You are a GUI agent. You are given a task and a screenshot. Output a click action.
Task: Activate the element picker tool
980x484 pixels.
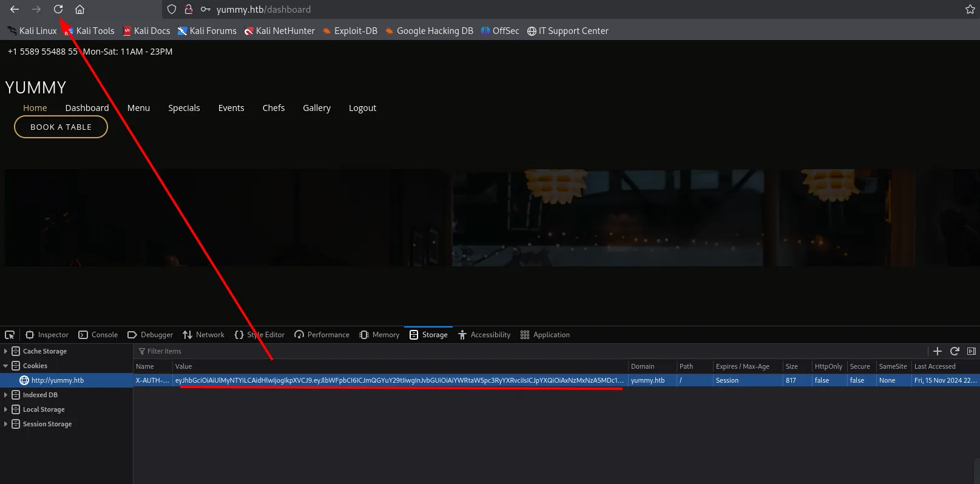point(10,335)
